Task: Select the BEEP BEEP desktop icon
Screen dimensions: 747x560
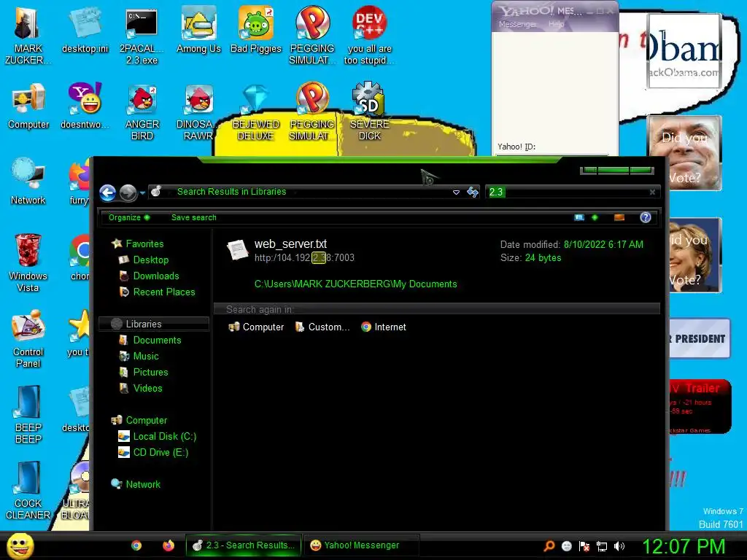Action: point(28,415)
